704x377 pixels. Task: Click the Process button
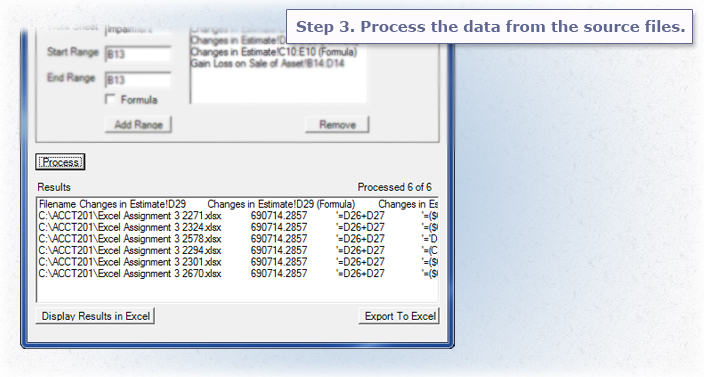[x=60, y=162]
